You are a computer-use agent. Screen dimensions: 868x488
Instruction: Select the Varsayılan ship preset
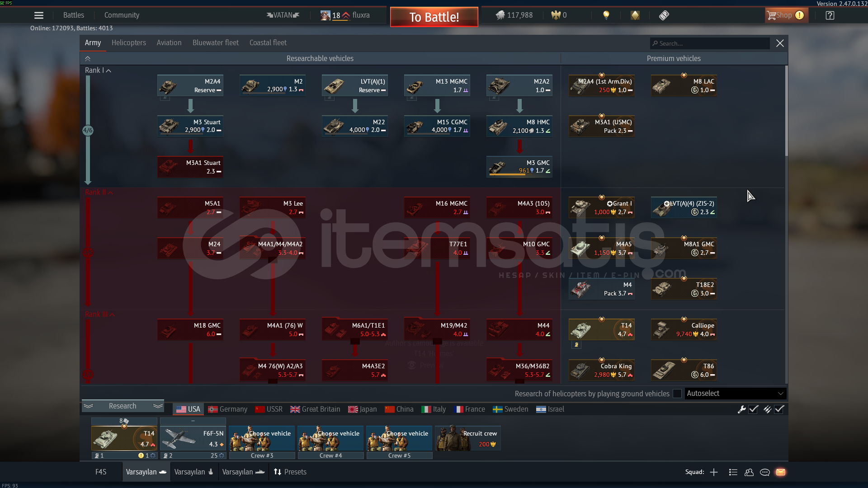coord(244,472)
